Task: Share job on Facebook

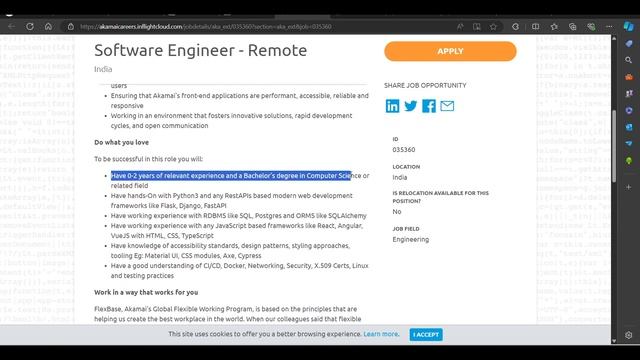Action: [x=429, y=106]
